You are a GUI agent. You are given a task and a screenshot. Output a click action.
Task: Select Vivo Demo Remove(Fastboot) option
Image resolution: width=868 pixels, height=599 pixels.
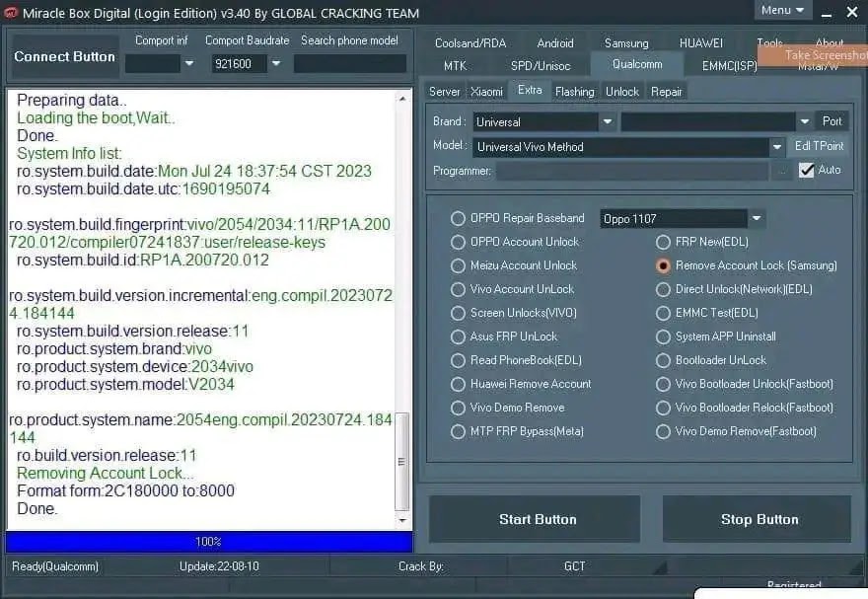click(x=663, y=432)
